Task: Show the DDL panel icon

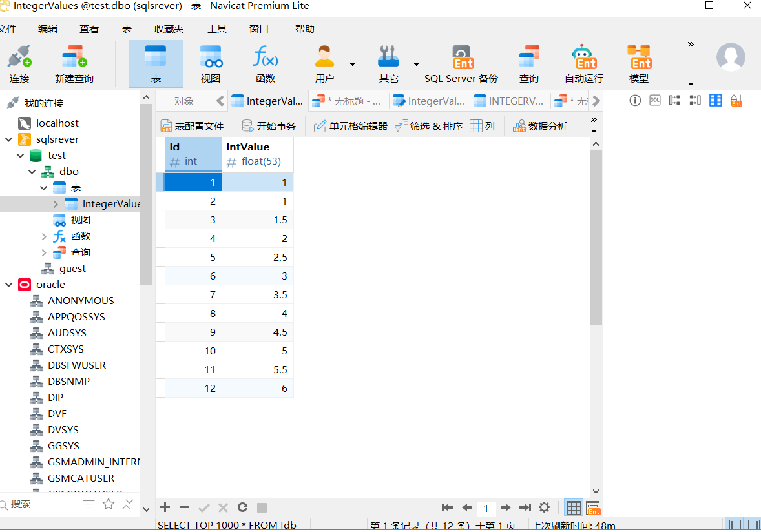Action: pyautogui.click(x=654, y=100)
